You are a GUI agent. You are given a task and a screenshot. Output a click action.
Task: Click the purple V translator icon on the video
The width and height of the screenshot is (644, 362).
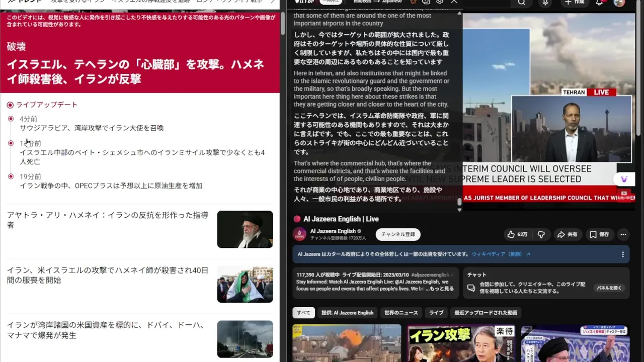624,179
